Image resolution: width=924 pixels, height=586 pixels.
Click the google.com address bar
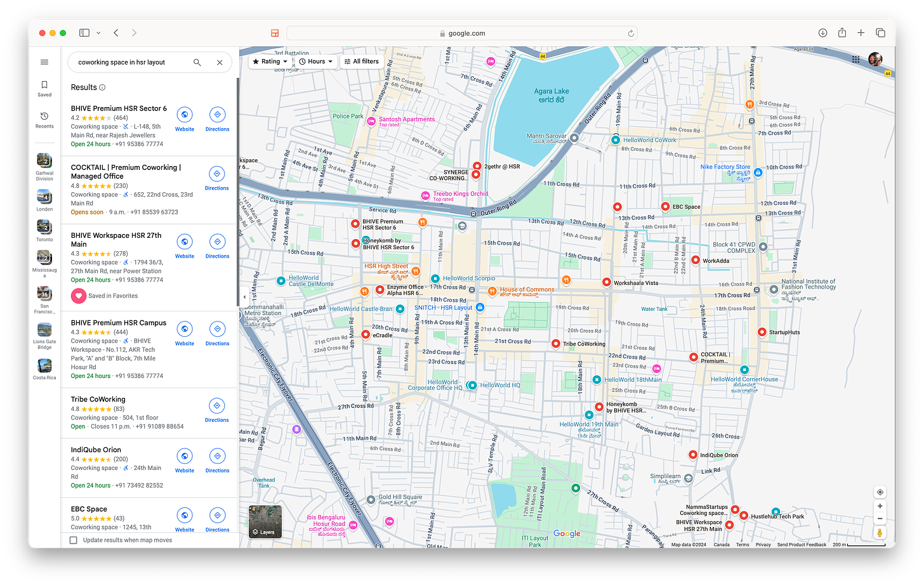(461, 34)
